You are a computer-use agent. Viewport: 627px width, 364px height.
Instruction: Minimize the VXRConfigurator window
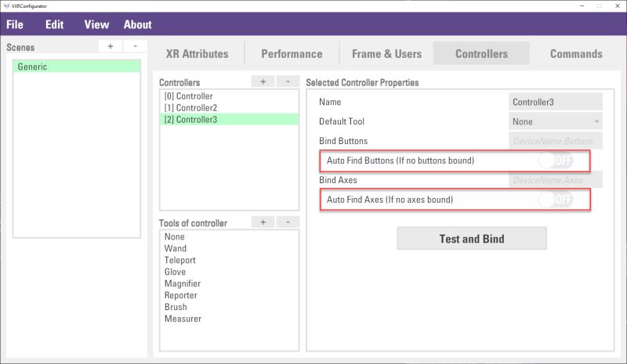click(582, 5)
